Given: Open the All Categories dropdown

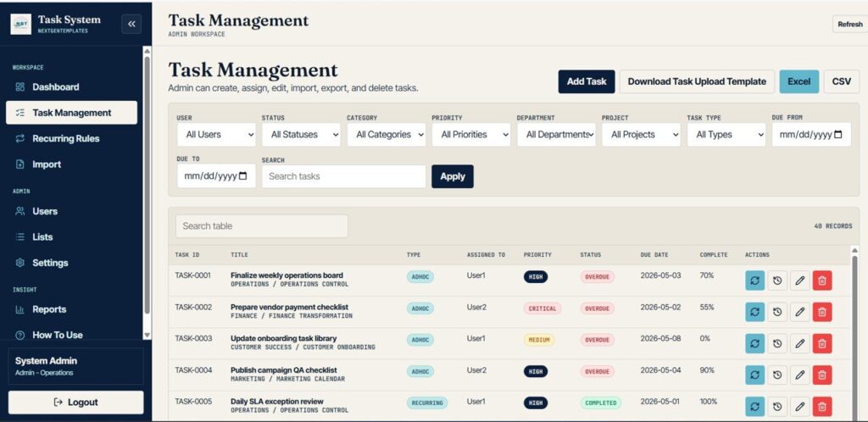Looking at the screenshot, I should (387, 135).
